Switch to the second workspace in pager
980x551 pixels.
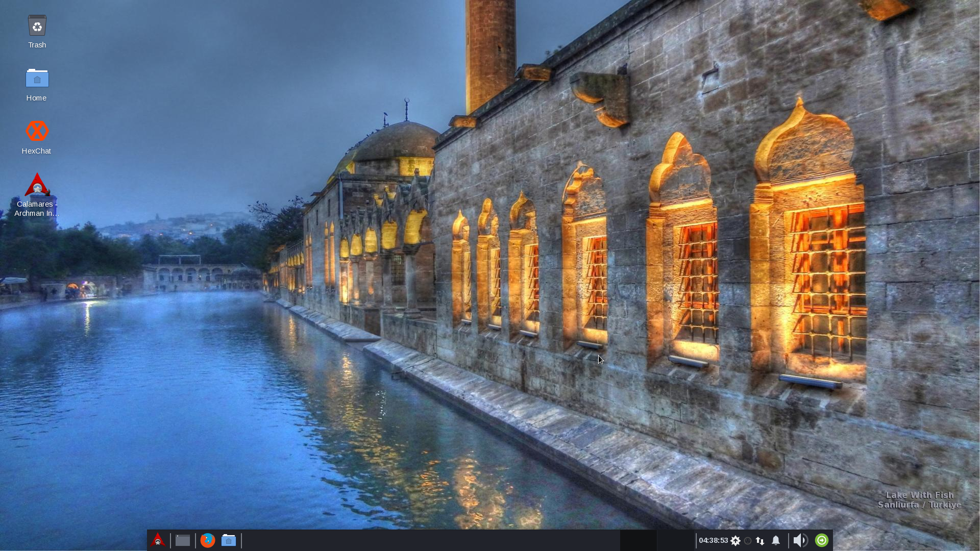click(675, 540)
